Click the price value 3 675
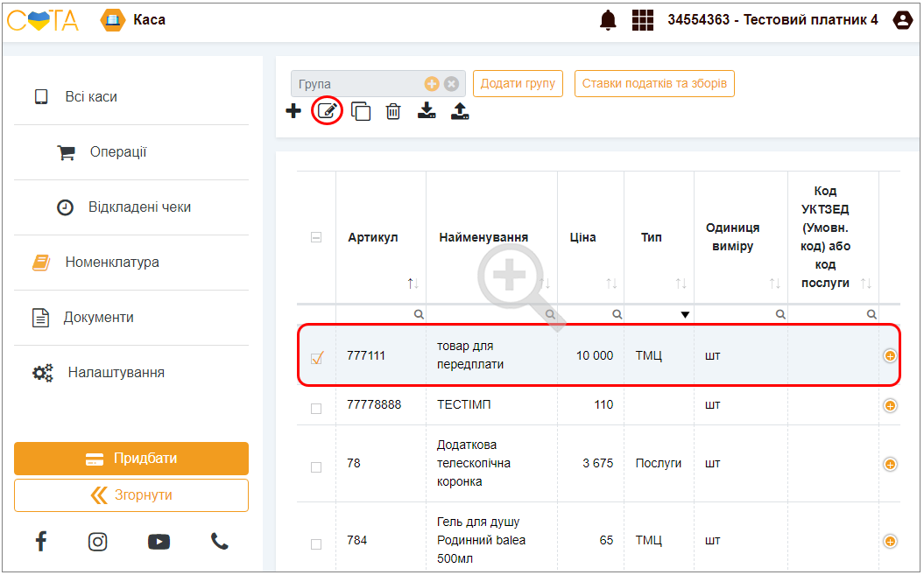The image size is (924, 575). tap(597, 464)
